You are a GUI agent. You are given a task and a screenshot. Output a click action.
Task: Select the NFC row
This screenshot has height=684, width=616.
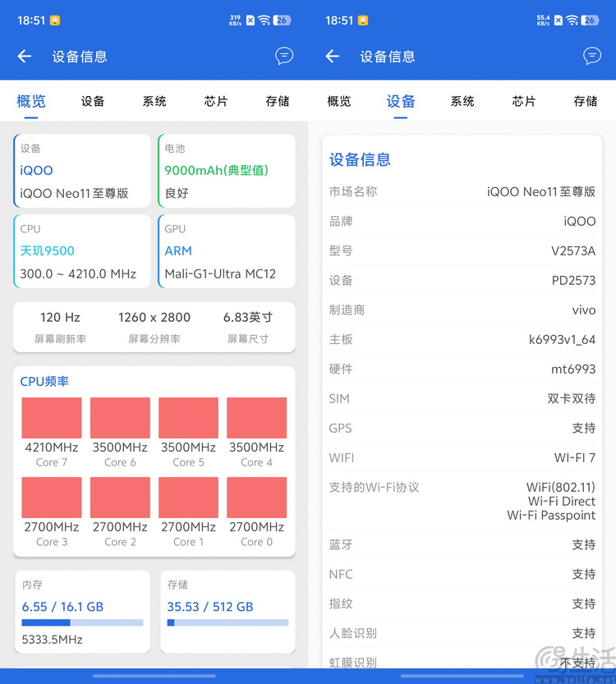point(462,574)
